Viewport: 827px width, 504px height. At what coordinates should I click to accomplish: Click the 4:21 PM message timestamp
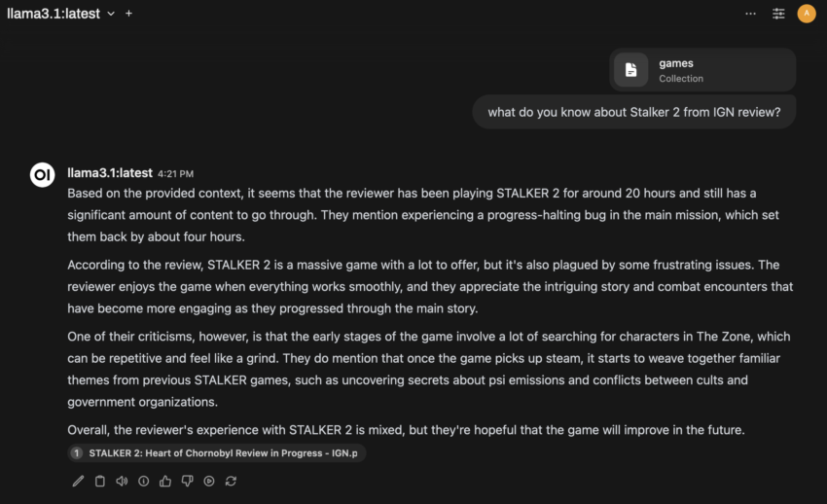[175, 174]
